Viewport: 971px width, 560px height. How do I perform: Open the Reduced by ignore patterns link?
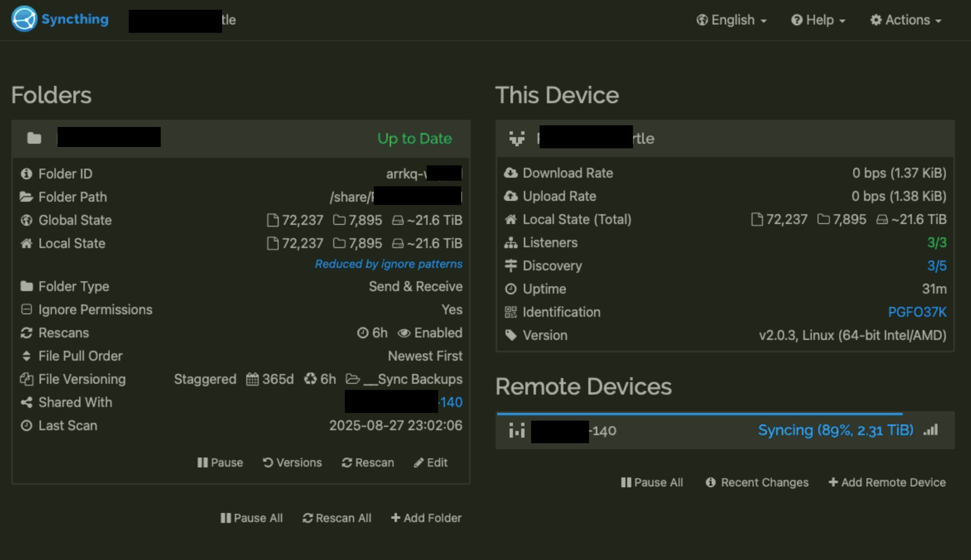(x=388, y=264)
